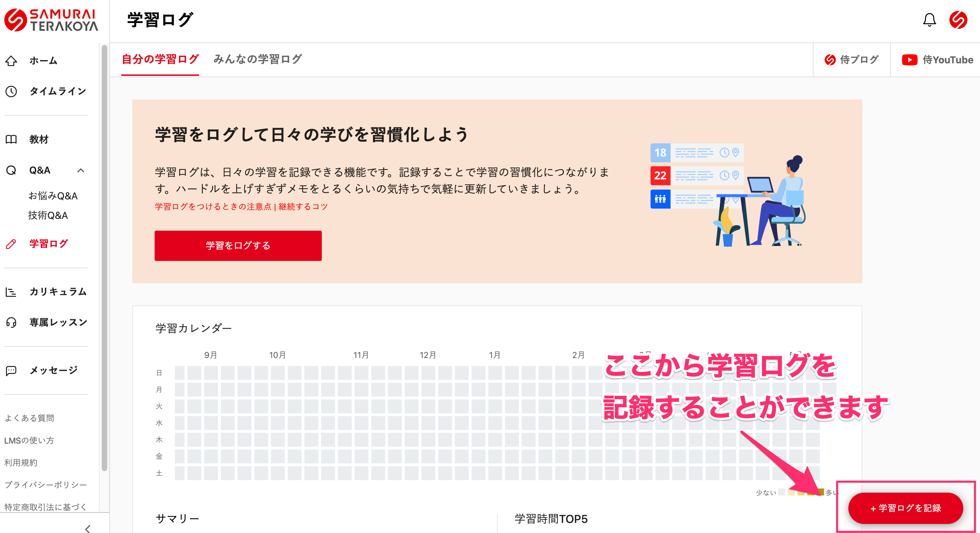Collapse the Q&A submenu chevron

(x=81, y=170)
